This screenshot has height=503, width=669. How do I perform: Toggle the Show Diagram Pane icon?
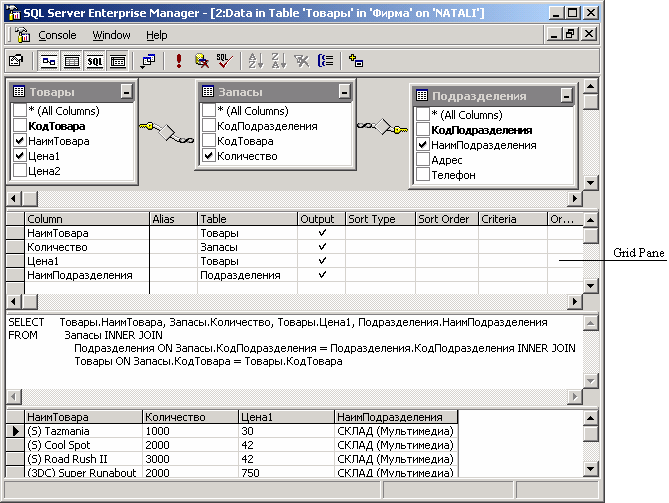pos(49,61)
